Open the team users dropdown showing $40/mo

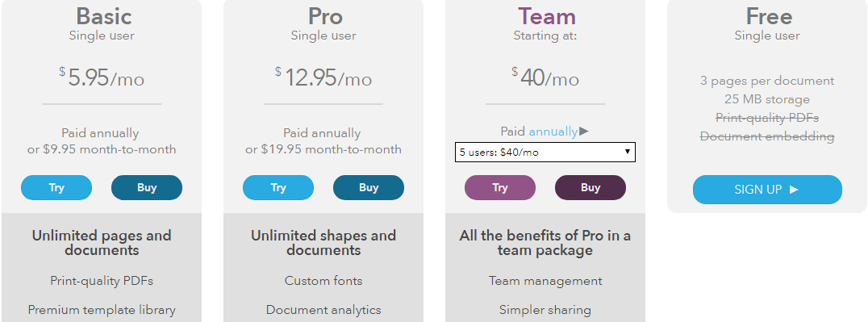point(545,153)
